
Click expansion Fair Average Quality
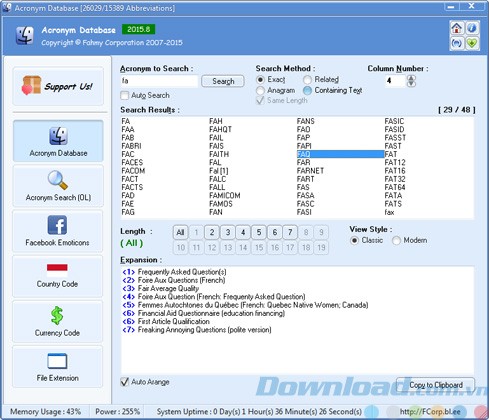[x=168, y=288]
